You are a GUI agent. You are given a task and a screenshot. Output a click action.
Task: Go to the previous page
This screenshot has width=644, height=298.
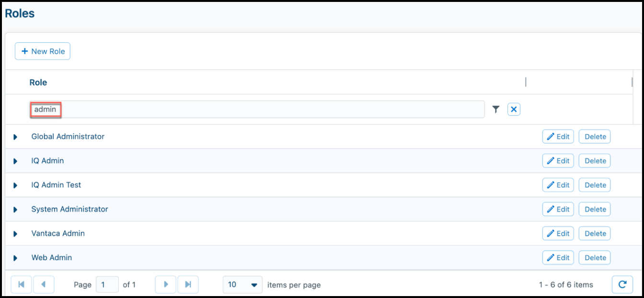coord(44,285)
